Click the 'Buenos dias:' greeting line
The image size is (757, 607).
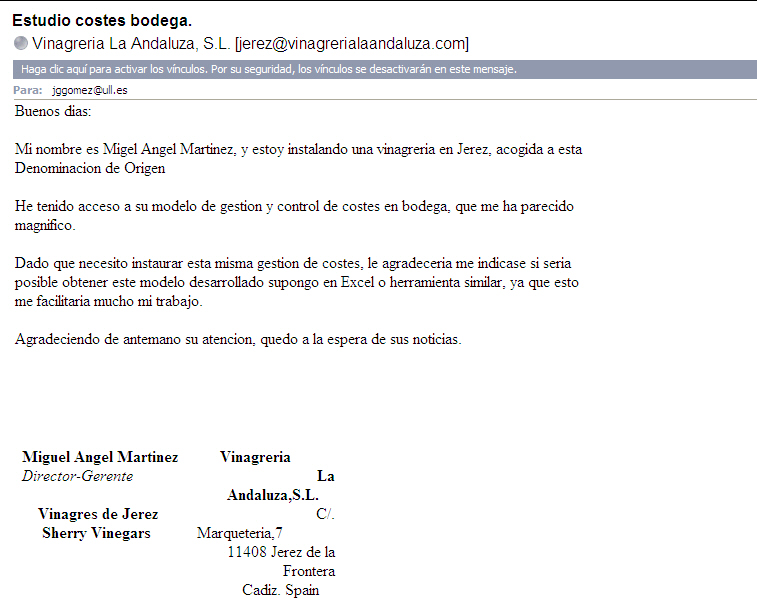(x=52, y=110)
